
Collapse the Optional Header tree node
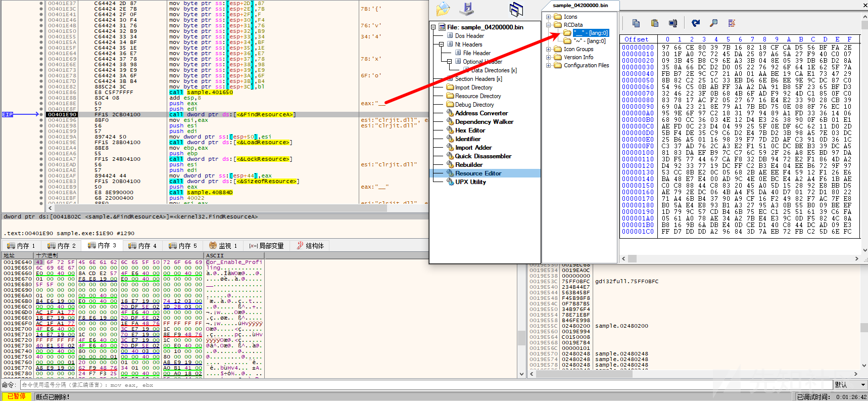click(450, 62)
